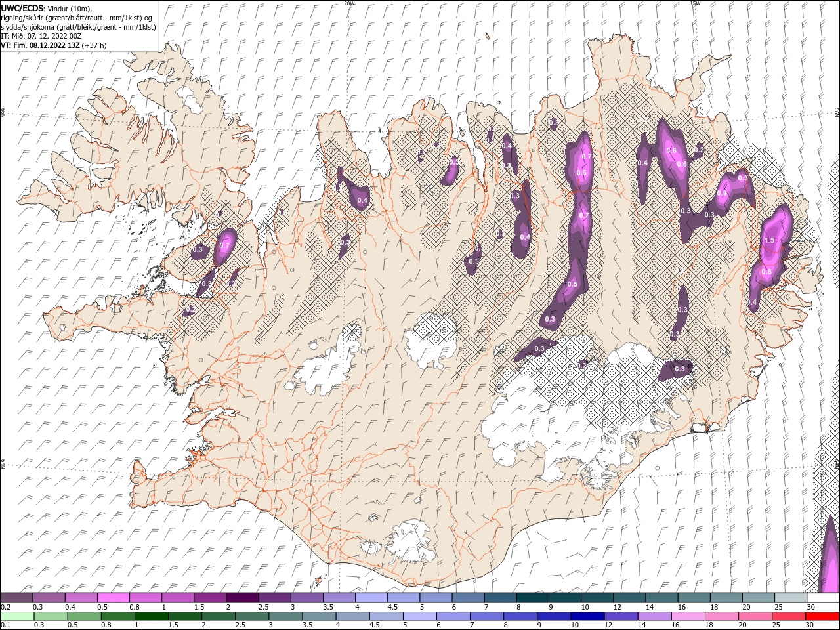840x630 pixels.
Task: Click the snow legend swatch between 0.3 and 0.4
Action: [x=49, y=598]
